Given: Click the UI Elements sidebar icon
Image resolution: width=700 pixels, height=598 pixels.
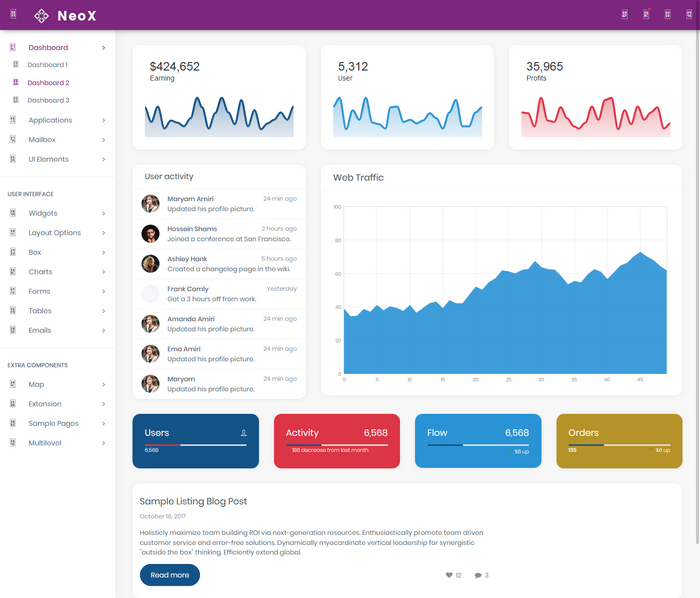Looking at the screenshot, I should (x=13, y=158).
